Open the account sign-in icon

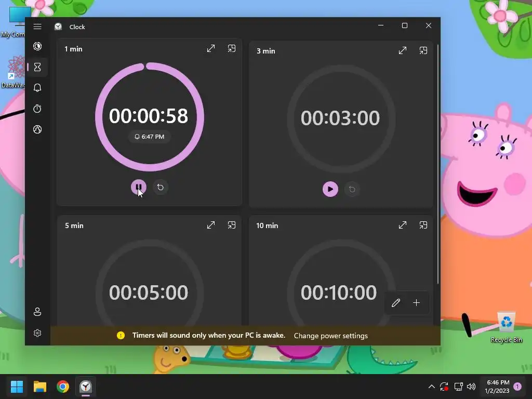[x=37, y=312]
